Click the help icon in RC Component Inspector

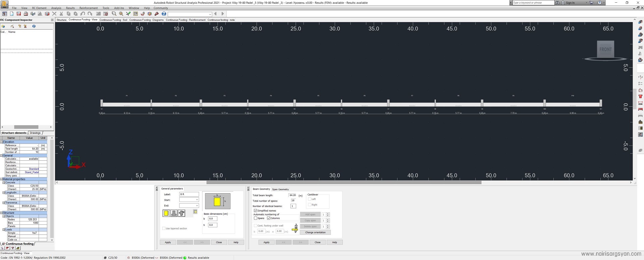[34, 26]
